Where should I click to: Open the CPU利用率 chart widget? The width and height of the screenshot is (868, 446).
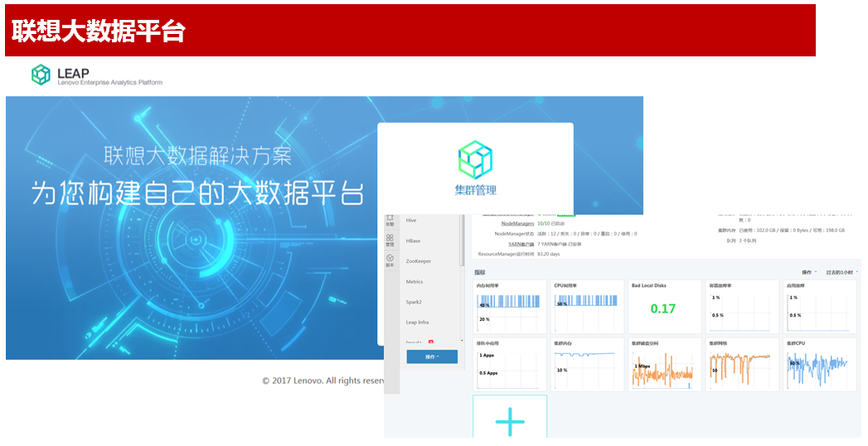pyautogui.click(x=587, y=307)
